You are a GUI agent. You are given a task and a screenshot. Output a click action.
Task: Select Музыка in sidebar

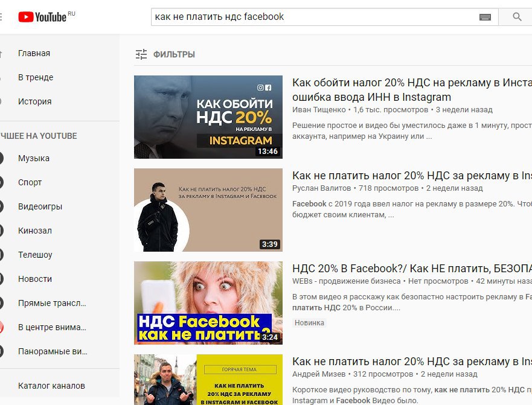click(34, 158)
